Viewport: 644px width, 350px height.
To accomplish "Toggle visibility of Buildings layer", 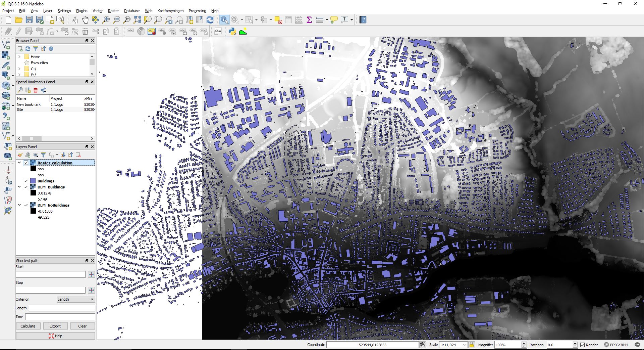I will point(26,181).
